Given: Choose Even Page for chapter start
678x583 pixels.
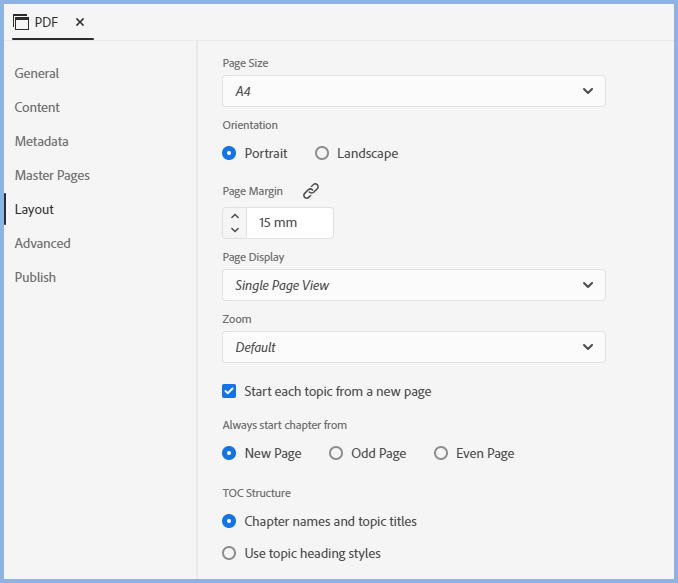Looking at the screenshot, I should point(441,453).
